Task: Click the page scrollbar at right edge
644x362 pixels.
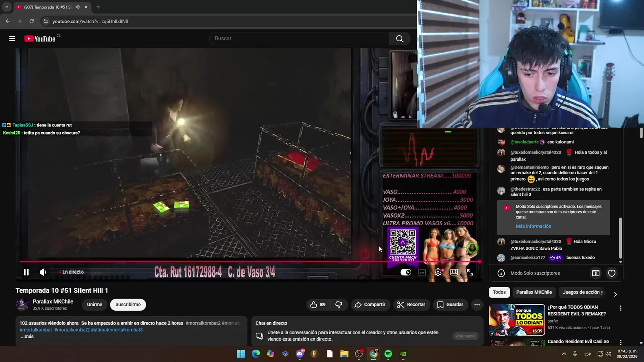Action: pyautogui.click(x=641, y=133)
